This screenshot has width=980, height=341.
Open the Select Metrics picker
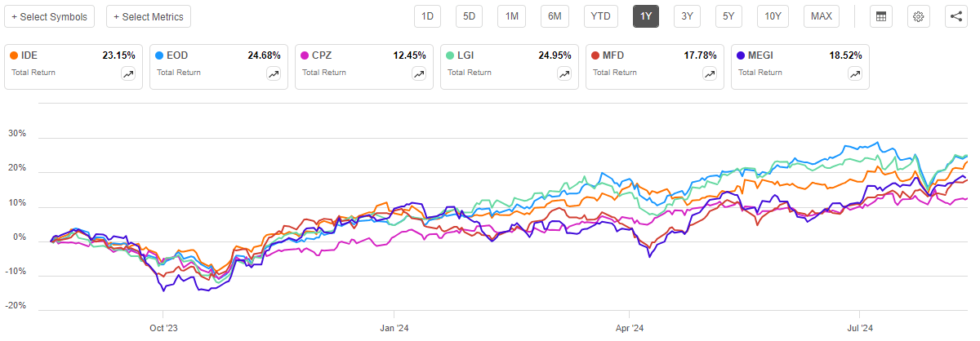(x=149, y=16)
